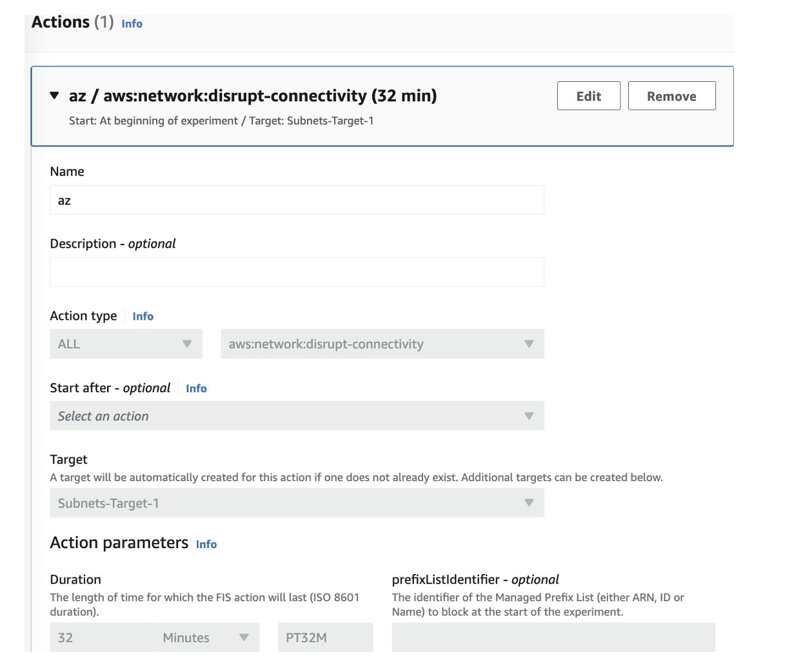Click the Edit button
801x672 pixels.
pos(588,96)
